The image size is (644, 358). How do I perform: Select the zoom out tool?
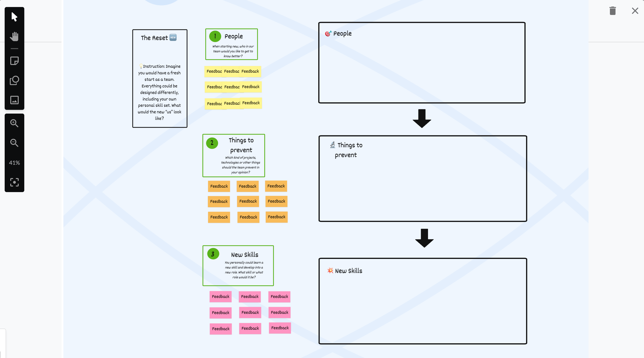pyautogui.click(x=14, y=143)
